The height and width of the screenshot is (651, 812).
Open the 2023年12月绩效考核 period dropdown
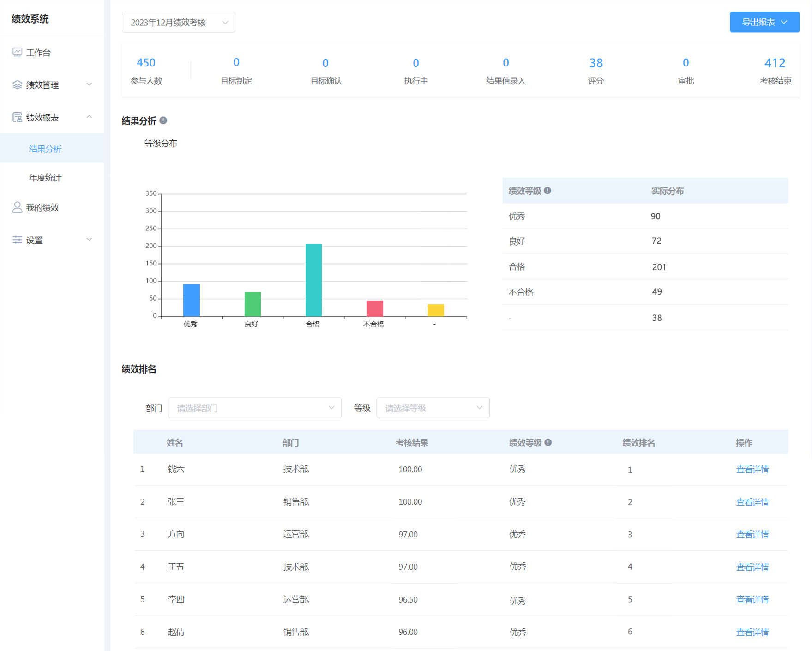click(178, 22)
